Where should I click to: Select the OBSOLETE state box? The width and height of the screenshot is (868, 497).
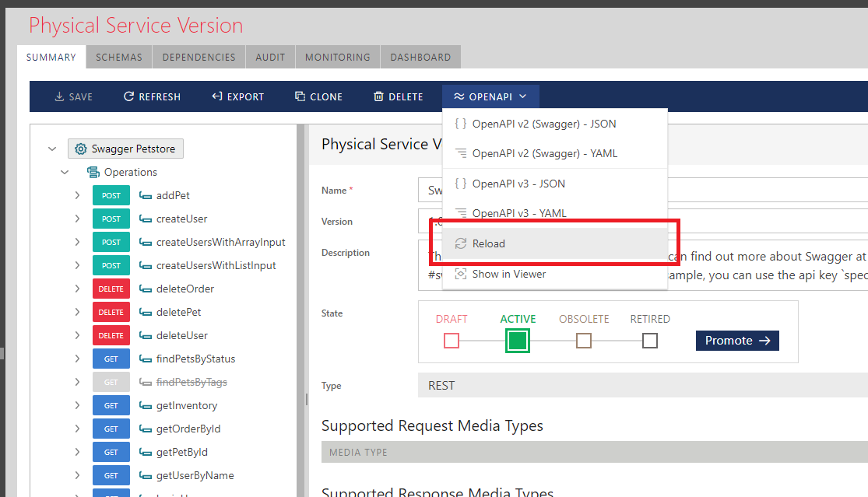tap(584, 341)
